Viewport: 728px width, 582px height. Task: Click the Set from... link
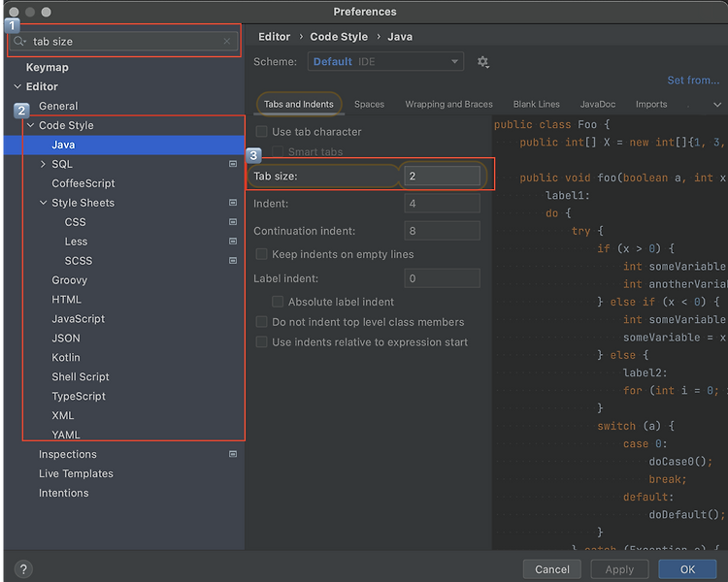(693, 81)
